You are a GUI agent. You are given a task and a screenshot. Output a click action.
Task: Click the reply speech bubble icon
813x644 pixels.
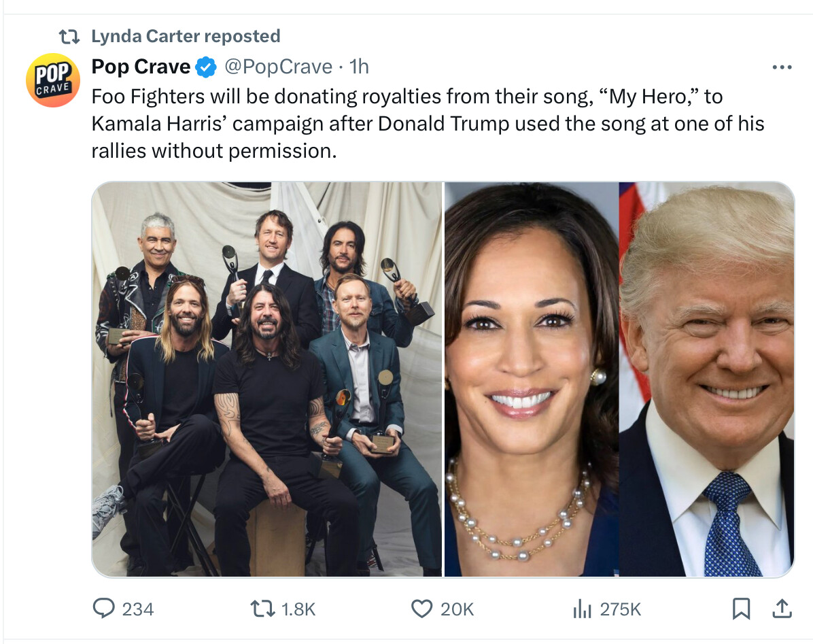[103, 609]
